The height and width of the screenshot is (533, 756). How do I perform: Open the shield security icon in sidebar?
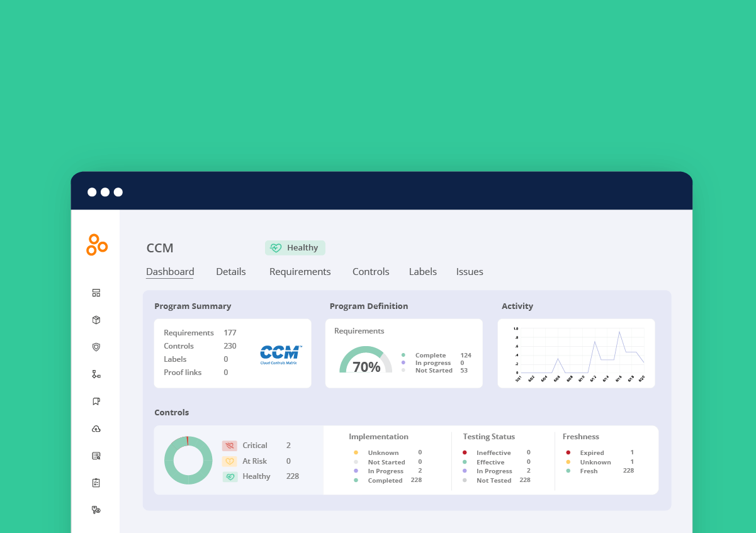[96, 347]
